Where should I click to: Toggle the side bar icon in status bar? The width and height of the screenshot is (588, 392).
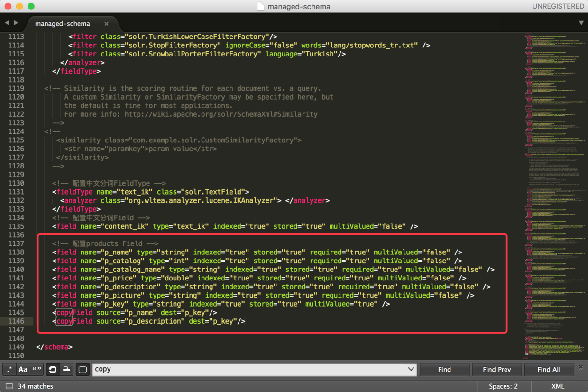9,386
